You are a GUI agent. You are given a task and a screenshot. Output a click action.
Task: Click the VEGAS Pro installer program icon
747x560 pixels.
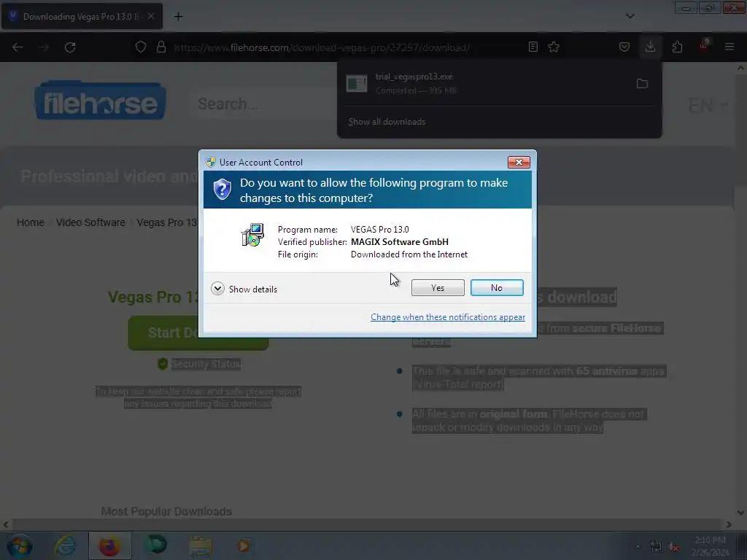click(x=252, y=235)
